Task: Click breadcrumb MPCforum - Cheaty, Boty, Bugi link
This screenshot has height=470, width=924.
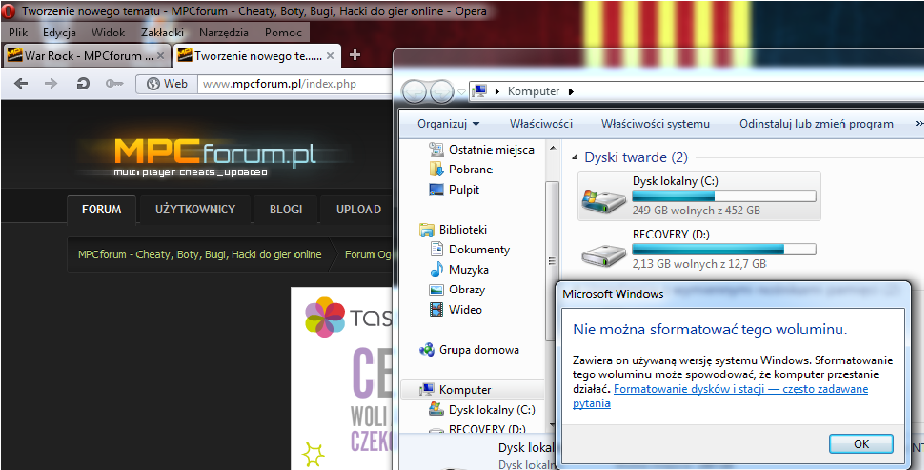Action: click(200, 254)
